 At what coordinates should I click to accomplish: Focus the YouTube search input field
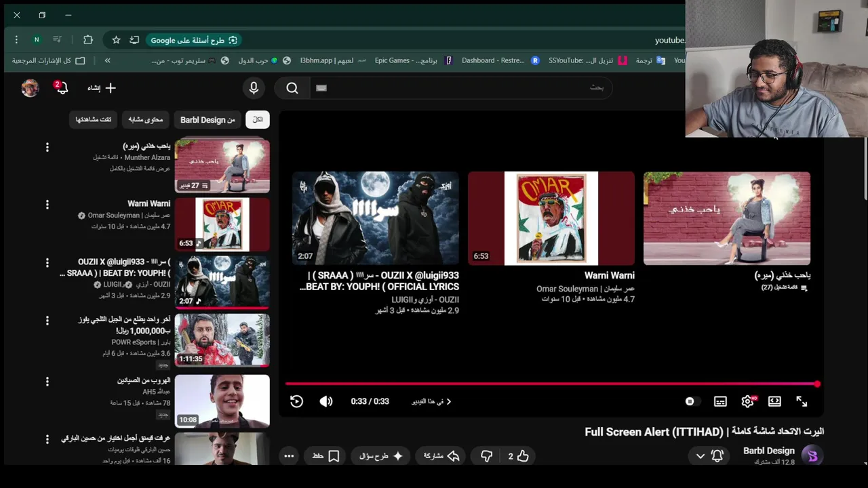(461, 87)
